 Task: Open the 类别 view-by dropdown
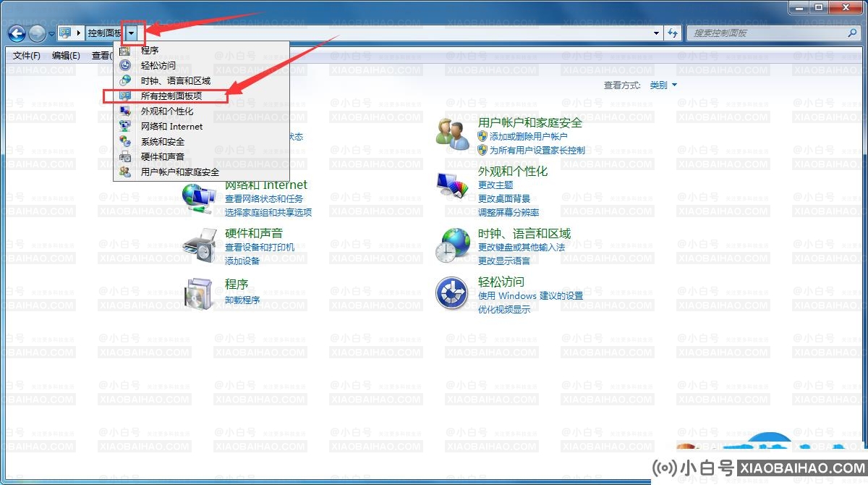tap(663, 85)
